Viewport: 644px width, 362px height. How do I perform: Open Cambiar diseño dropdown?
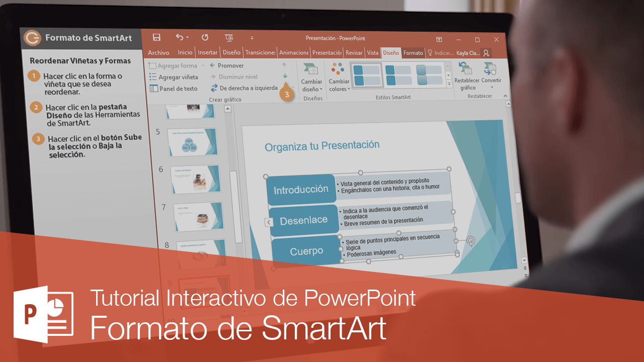(x=312, y=78)
